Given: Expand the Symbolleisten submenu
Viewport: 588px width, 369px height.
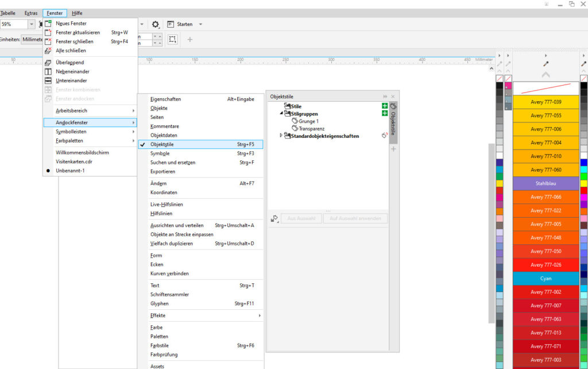Looking at the screenshot, I should [x=90, y=132].
